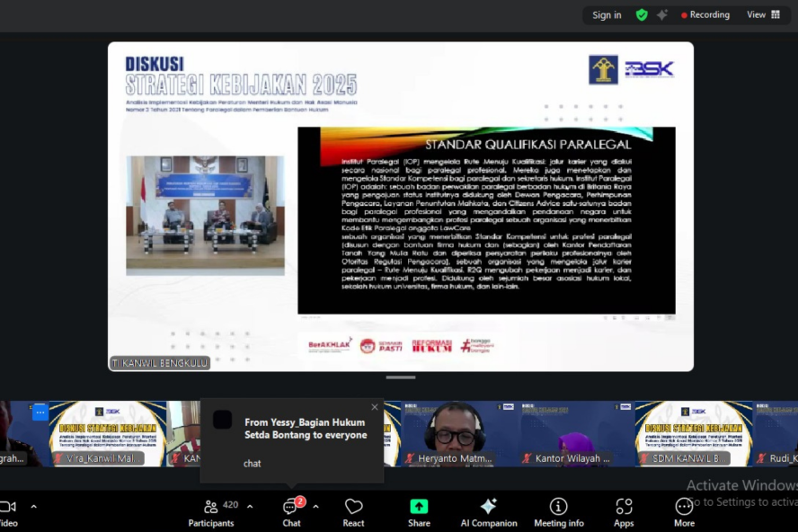Click the Sign in button
798x532 pixels.
(x=607, y=14)
